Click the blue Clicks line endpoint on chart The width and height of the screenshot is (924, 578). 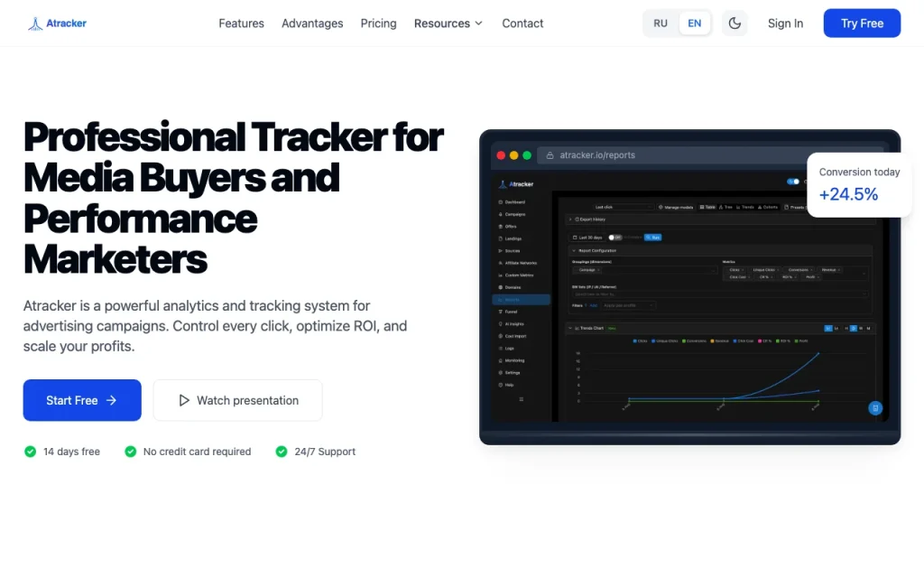tap(818, 353)
